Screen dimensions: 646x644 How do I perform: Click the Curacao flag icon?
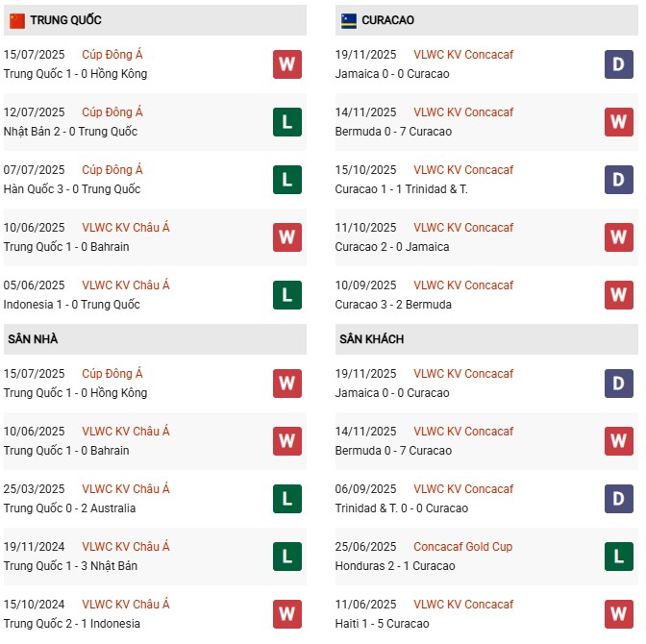349,20
